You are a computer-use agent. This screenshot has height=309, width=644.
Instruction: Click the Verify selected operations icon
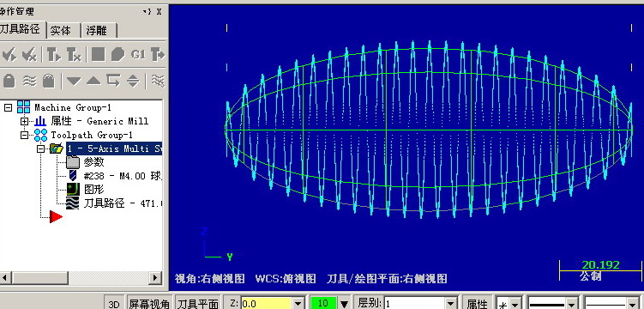point(117,54)
